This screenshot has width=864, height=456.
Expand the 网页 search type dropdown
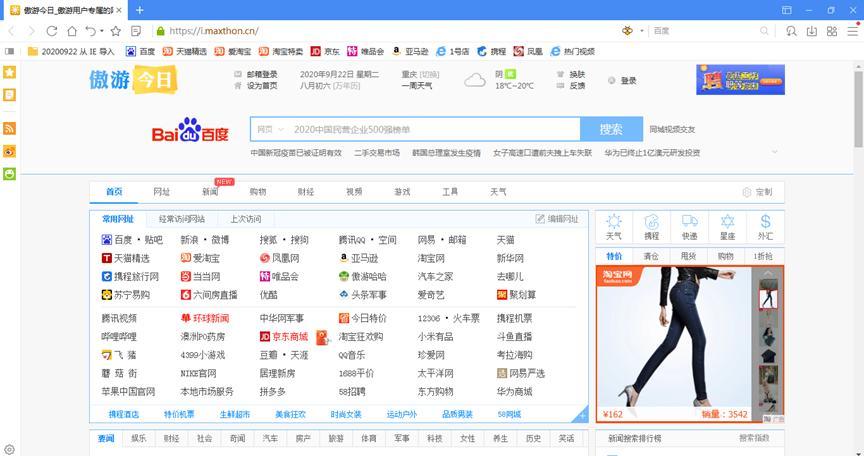[271, 129]
